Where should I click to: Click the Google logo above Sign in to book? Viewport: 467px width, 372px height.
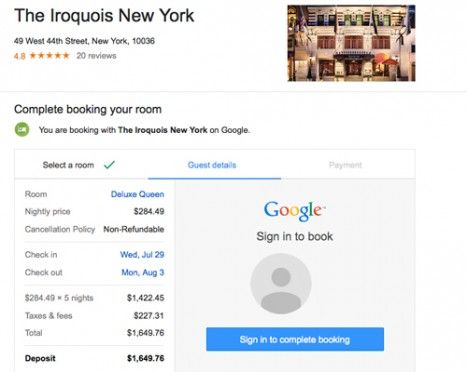point(294,210)
